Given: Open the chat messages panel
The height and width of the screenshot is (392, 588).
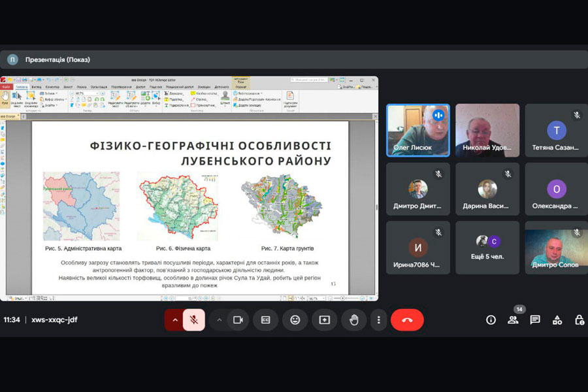Looking at the screenshot, I should tap(535, 319).
